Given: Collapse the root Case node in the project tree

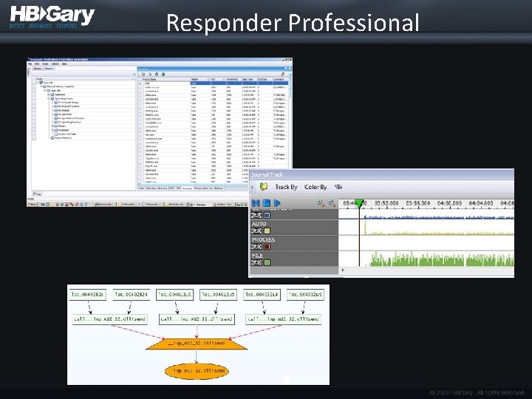Looking at the screenshot, I should tap(38, 83).
